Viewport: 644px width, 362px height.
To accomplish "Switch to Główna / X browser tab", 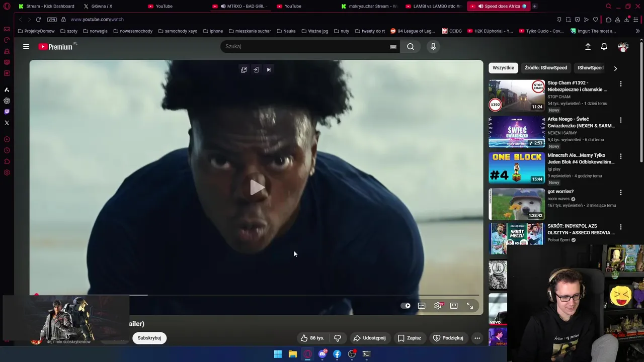I will [102, 6].
